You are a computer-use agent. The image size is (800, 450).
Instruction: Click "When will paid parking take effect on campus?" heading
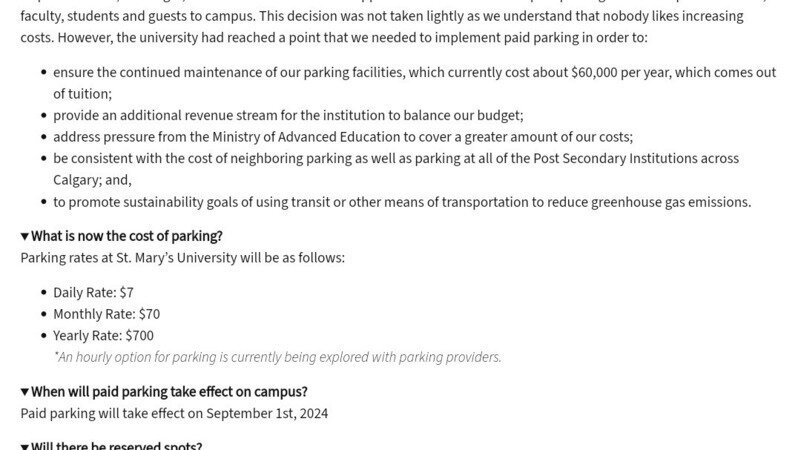[169, 392]
